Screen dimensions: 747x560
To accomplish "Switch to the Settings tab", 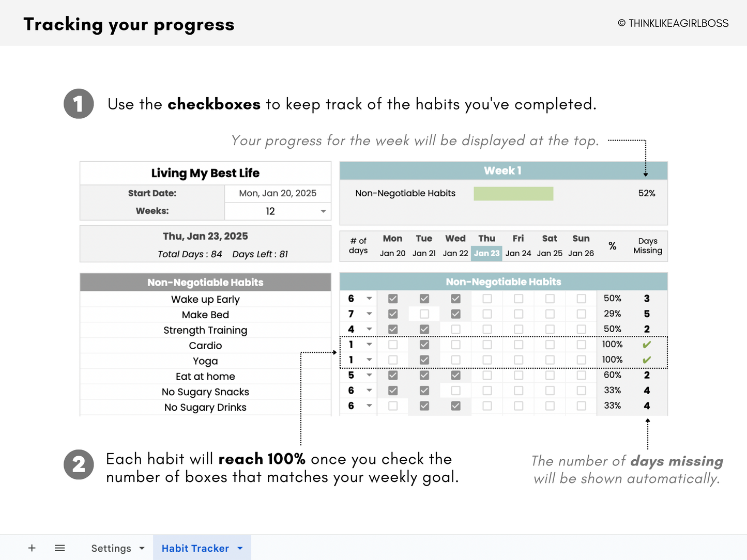I will 111,548.
